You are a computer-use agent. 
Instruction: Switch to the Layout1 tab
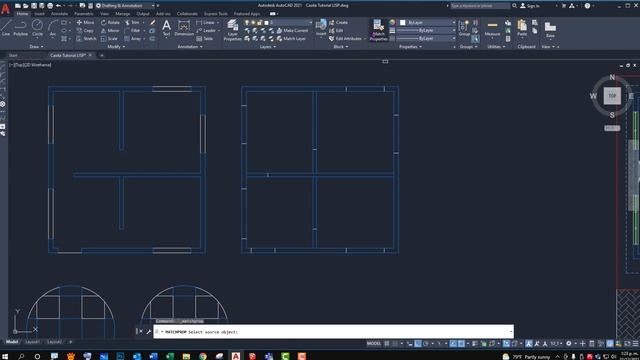(32, 342)
